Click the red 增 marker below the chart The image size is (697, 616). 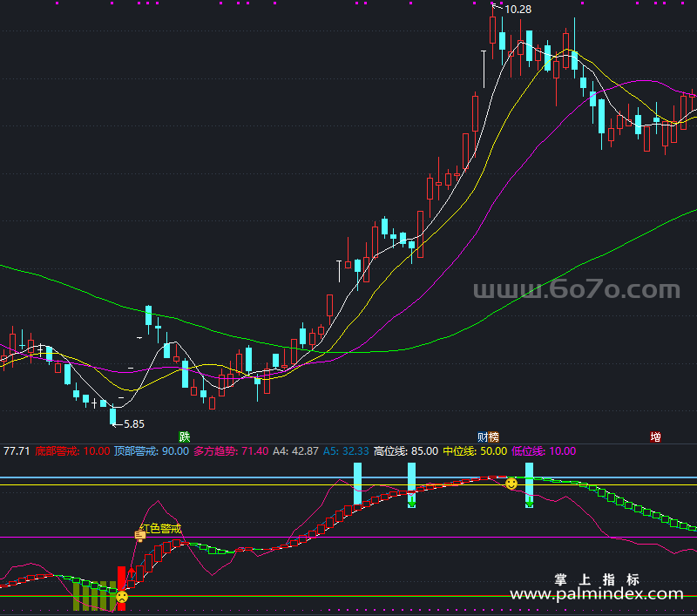click(x=655, y=437)
